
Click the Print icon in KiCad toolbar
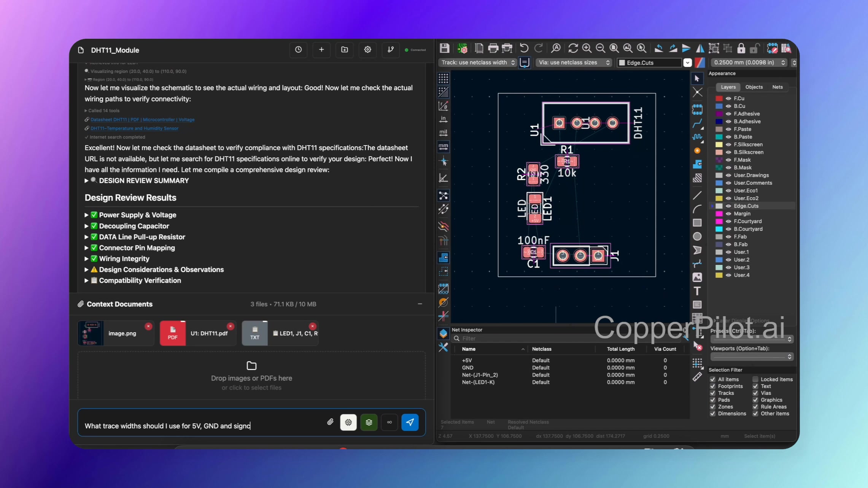tap(493, 48)
